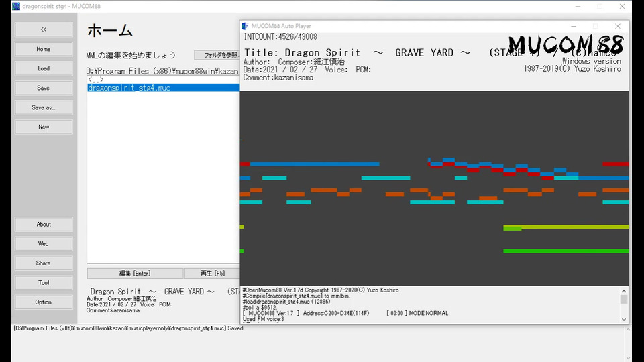Click the Load button in sidebar

click(44, 68)
